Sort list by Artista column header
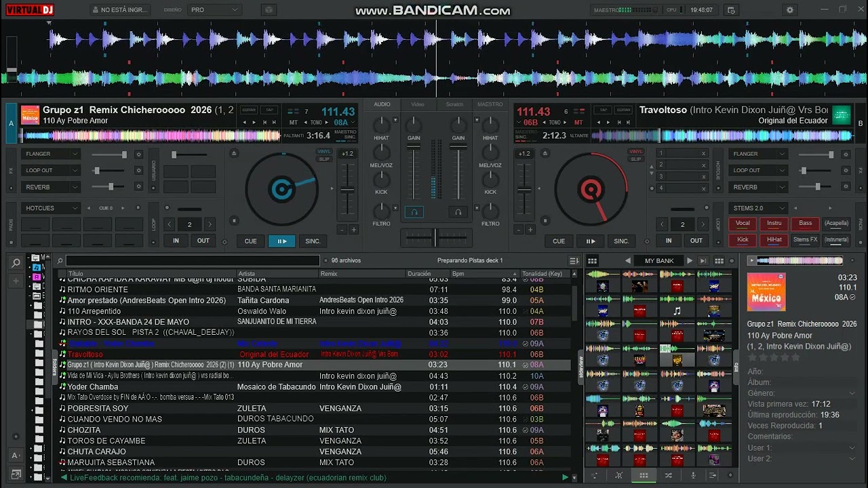 pos(277,274)
